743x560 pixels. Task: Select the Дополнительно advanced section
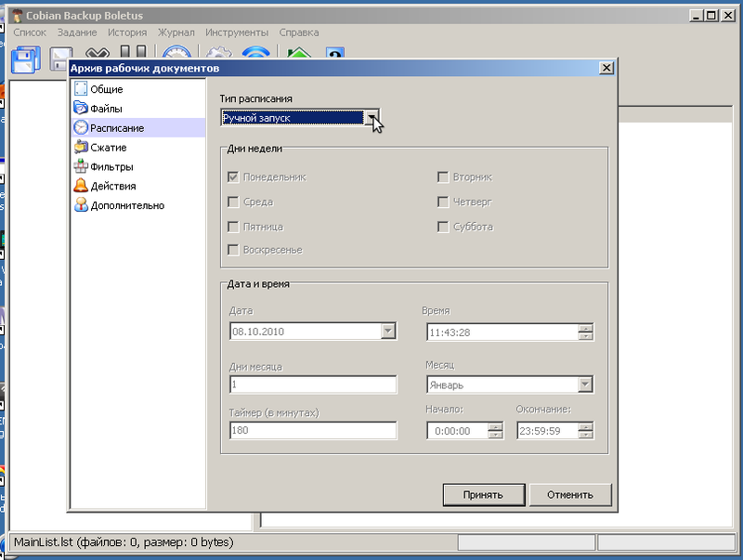click(x=126, y=206)
